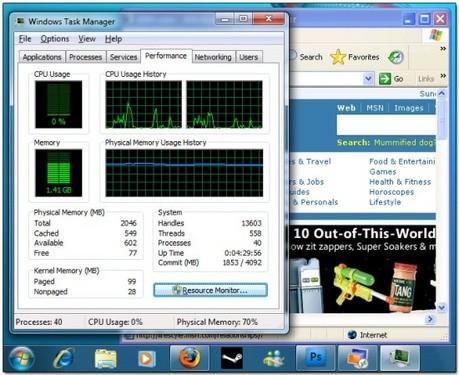459x375 pixels.
Task: Switch to the Users tab
Action: coord(249,57)
